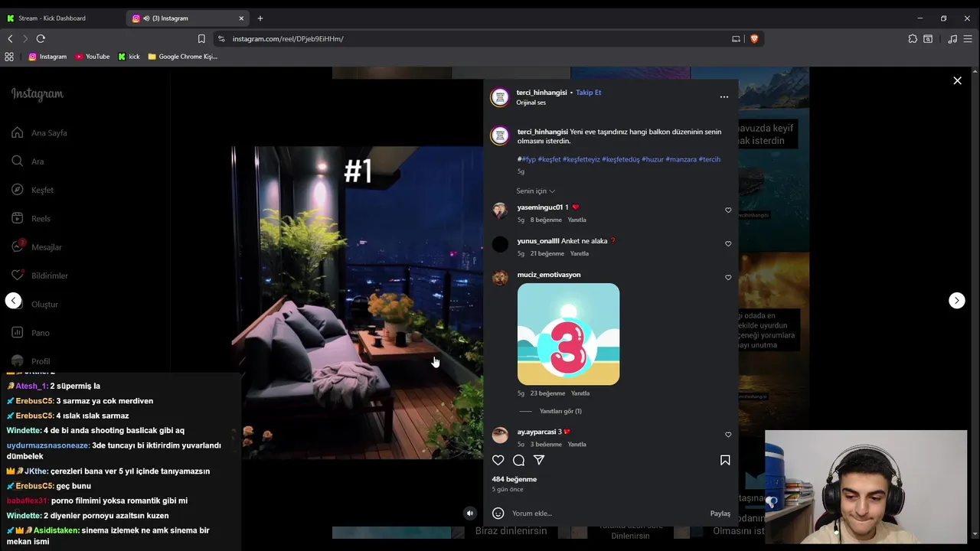Click the Brave shields icon in address bar
980x551 pixels.
[x=753, y=39]
